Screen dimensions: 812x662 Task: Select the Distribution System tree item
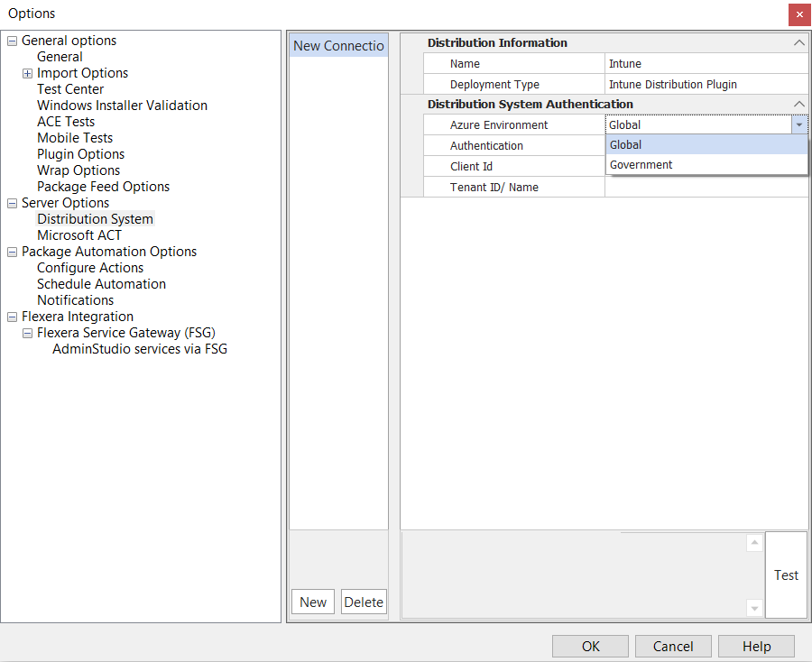95,218
